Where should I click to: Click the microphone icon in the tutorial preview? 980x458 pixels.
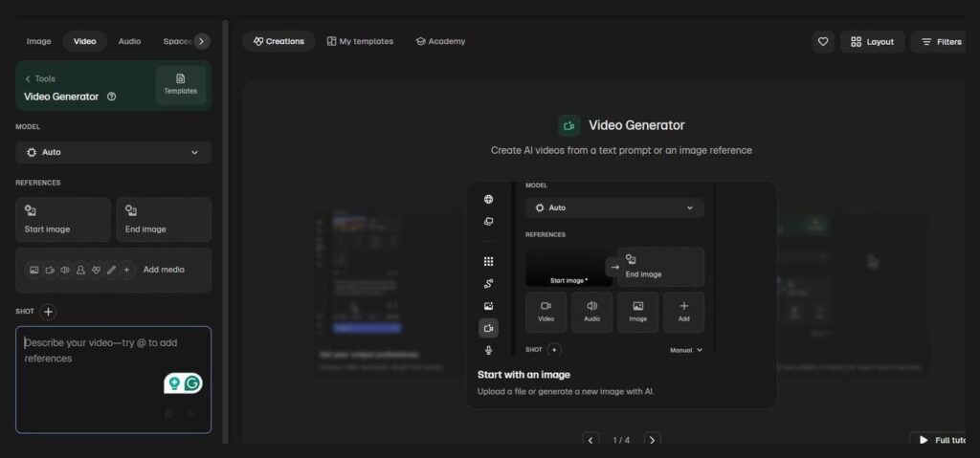point(489,350)
